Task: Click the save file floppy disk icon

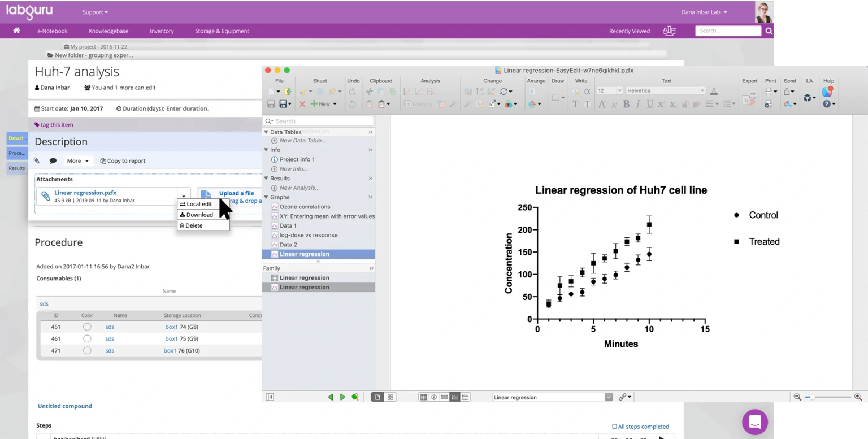Action: [271, 104]
